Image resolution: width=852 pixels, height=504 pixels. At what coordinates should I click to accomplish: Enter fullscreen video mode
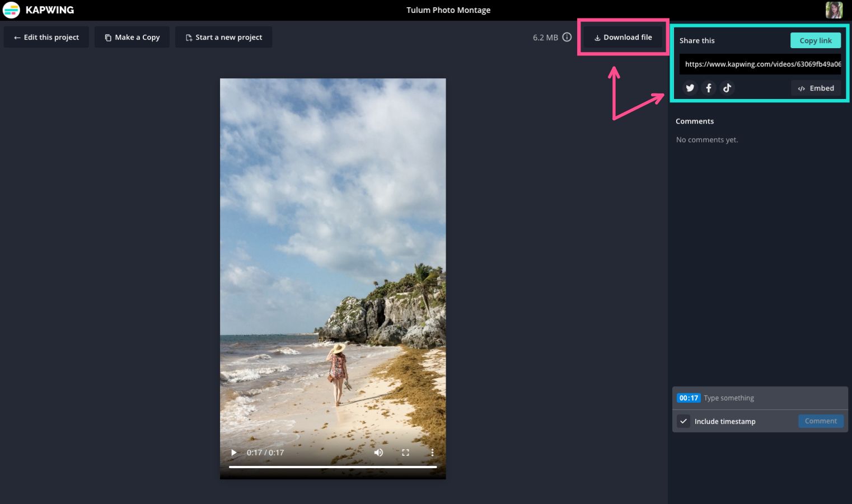tap(405, 453)
